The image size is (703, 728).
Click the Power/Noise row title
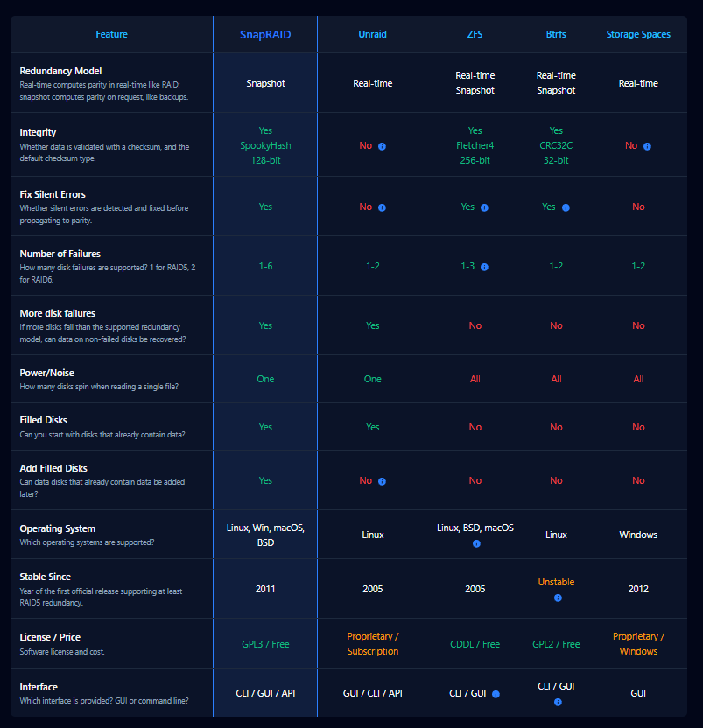[47, 373]
